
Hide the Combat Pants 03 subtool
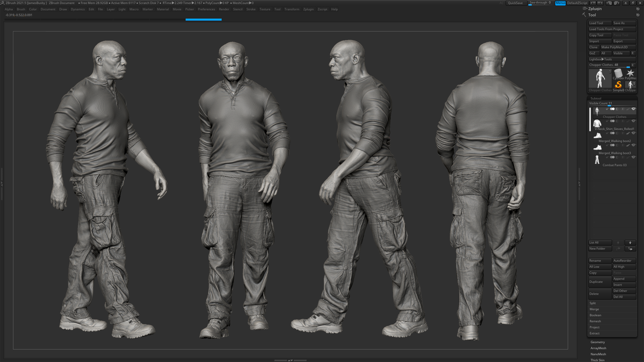[633, 157]
